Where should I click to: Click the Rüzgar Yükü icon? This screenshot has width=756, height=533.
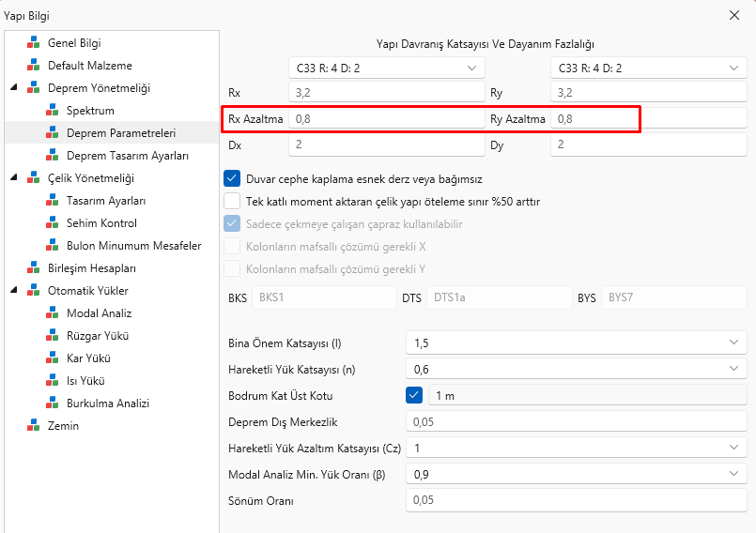(x=53, y=336)
